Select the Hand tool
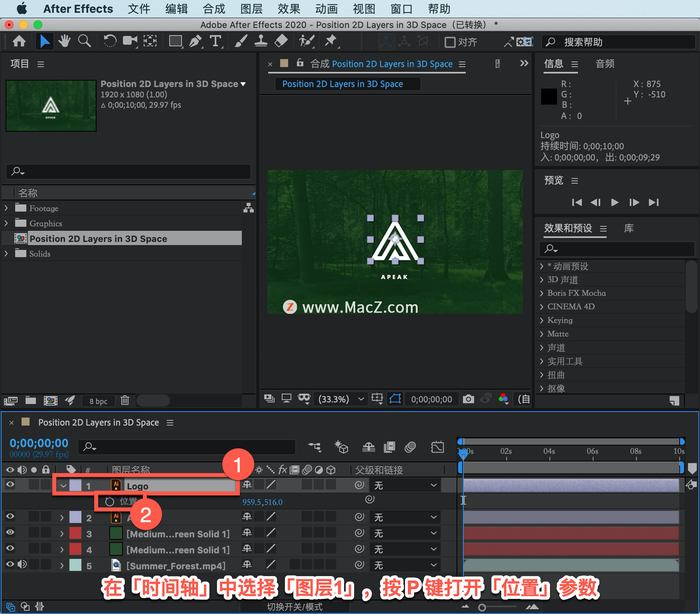700x614 pixels. (64, 41)
